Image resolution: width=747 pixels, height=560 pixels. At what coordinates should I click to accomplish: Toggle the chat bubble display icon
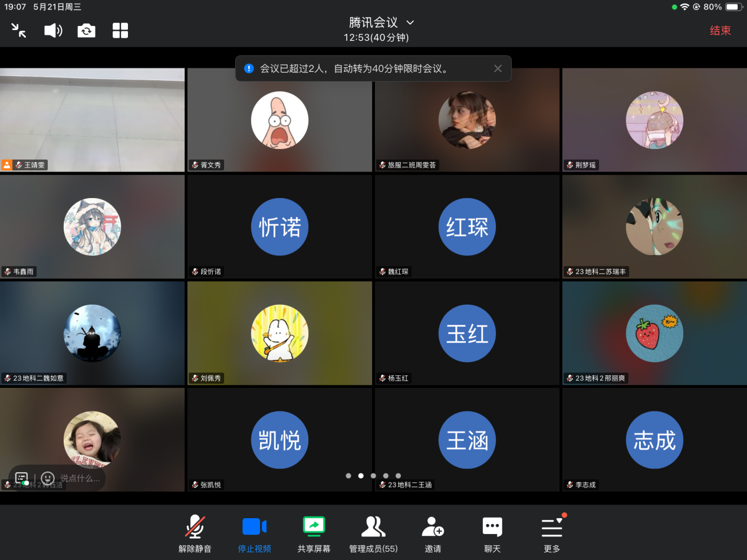tap(22, 478)
